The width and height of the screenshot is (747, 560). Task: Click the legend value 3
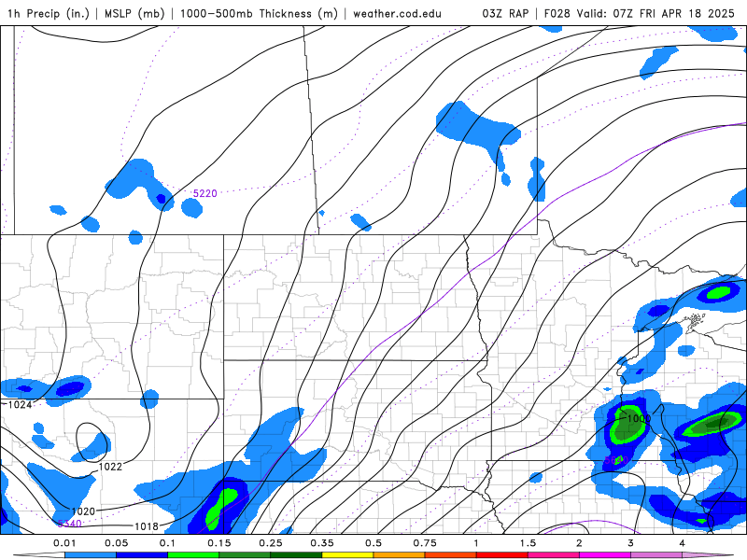[x=631, y=543]
